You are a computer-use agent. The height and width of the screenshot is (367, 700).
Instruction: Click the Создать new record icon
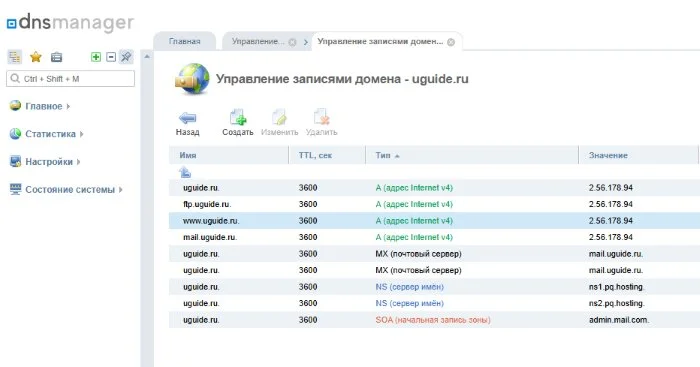pos(238,117)
